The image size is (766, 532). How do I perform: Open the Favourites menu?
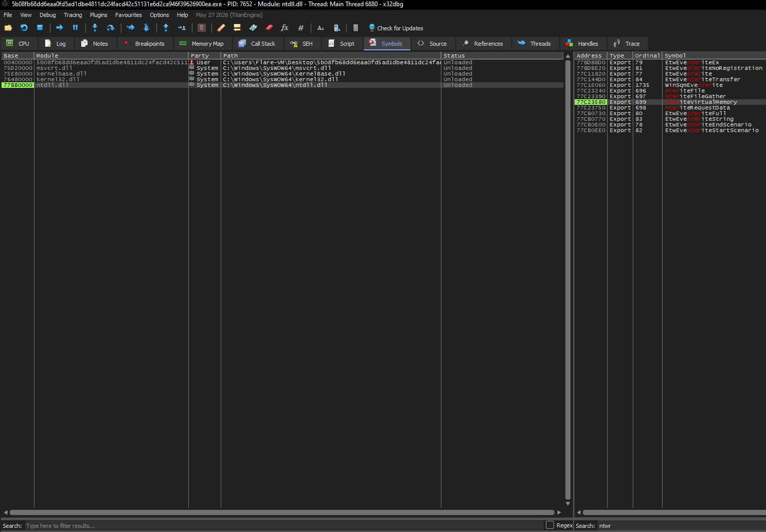[x=128, y=15]
